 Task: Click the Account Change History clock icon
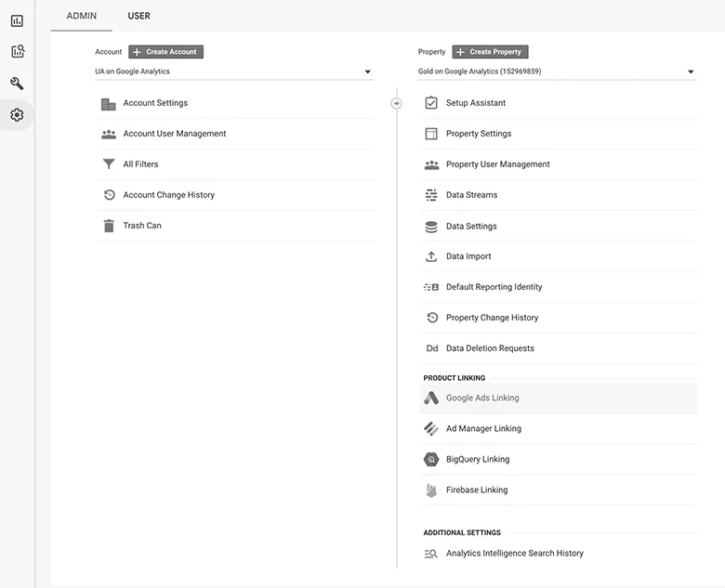click(x=109, y=195)
